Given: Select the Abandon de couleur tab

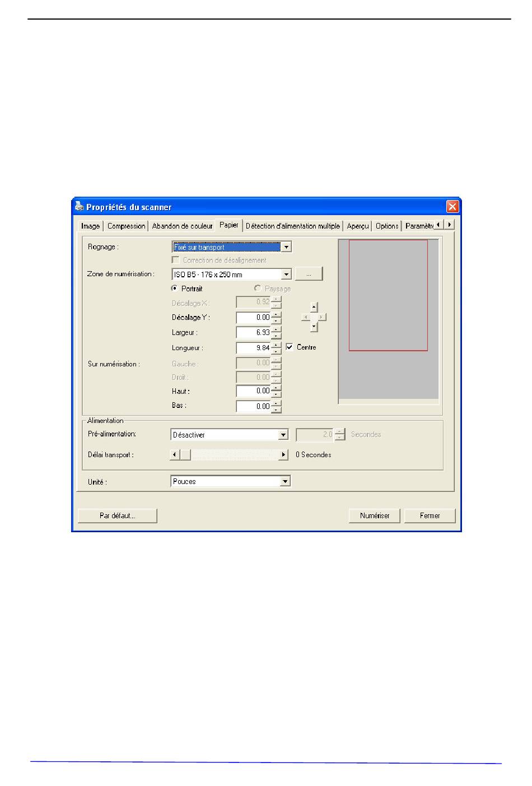Looking at the screenshot, I should (x=182, y=226).
